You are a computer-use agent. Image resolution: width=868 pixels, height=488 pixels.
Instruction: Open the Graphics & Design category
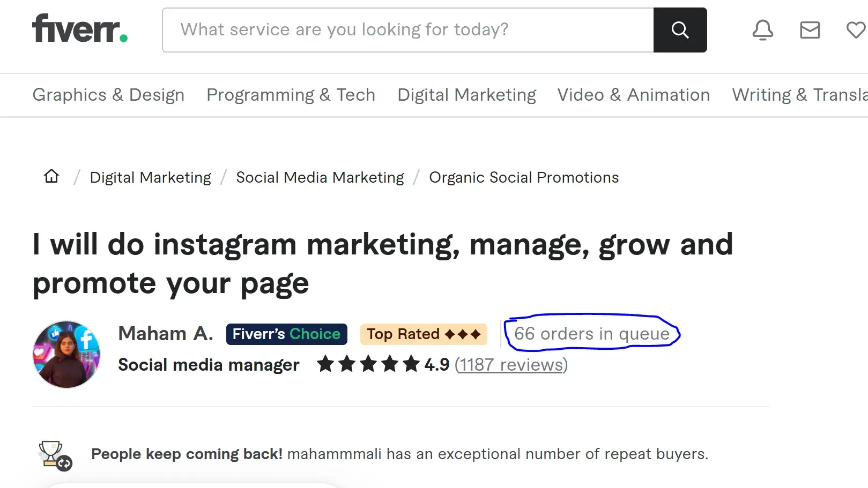(108, 95)
